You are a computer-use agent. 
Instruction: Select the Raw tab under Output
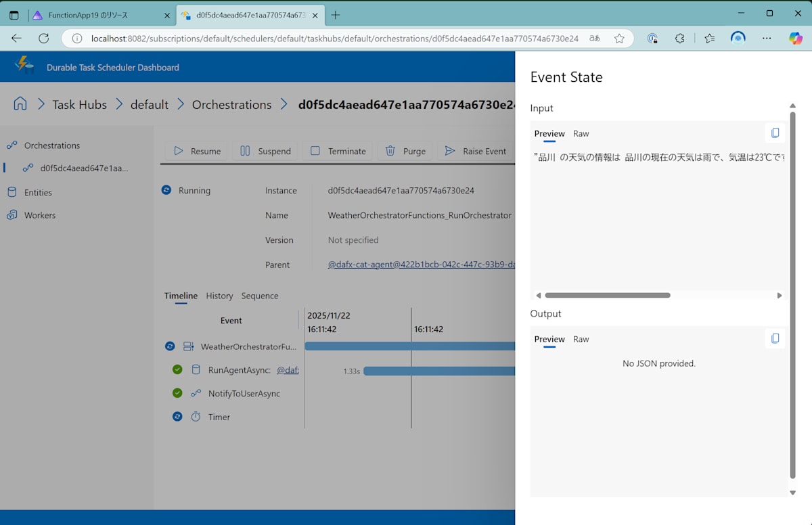(x=581, y=339)
